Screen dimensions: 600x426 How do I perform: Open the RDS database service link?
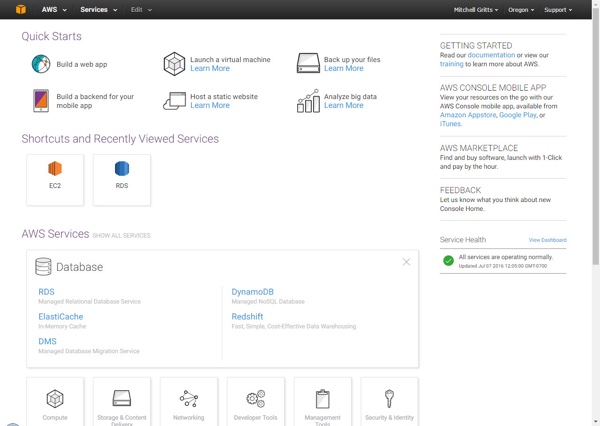point(46,292)
